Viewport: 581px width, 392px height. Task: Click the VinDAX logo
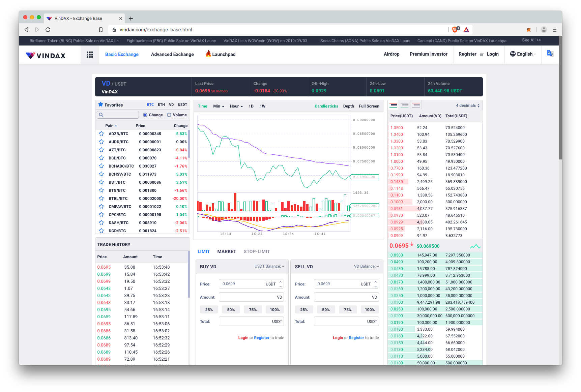point(46,56)
